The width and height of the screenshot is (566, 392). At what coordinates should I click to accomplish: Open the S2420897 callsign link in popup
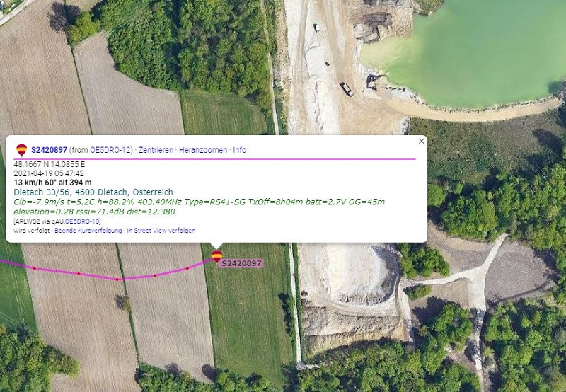[x=49, y=150]
